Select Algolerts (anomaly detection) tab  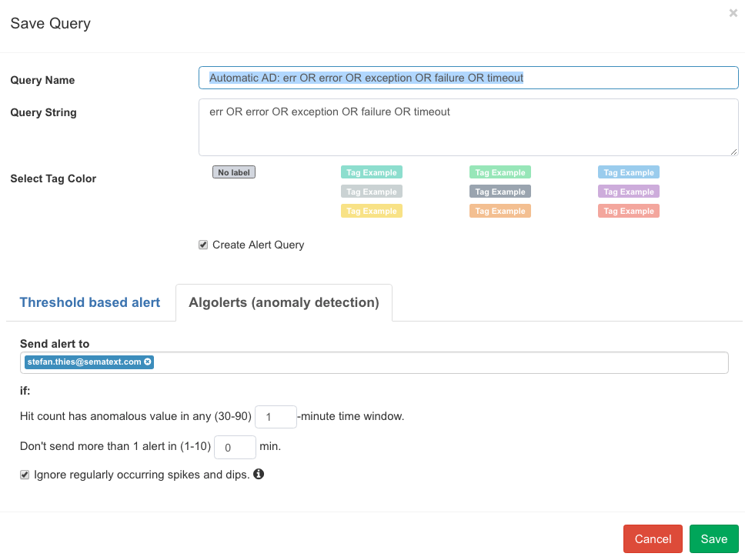coord(284,302)
